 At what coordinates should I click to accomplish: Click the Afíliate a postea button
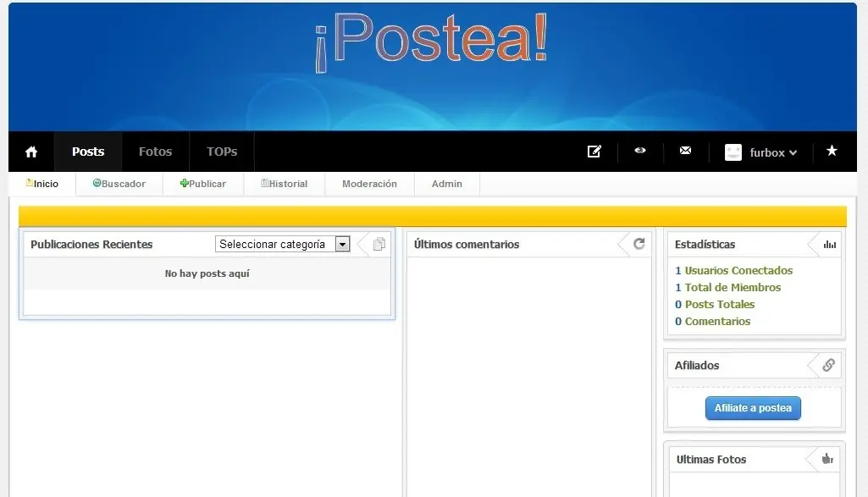(753, 408)
